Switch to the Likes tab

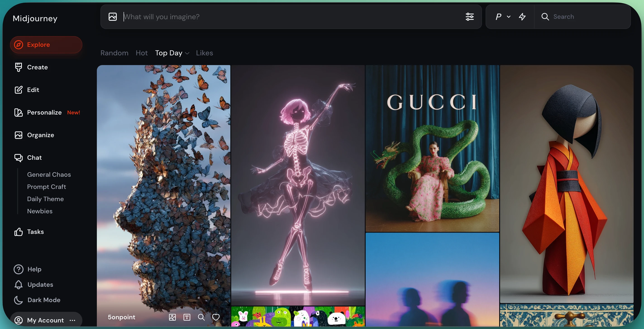205,53
